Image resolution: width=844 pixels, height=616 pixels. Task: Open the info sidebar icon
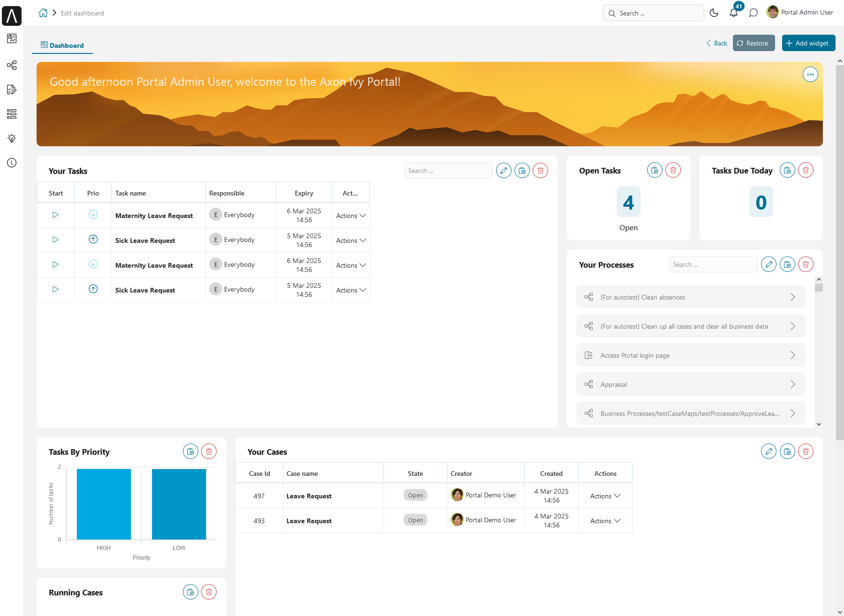(x=12, y=163)
